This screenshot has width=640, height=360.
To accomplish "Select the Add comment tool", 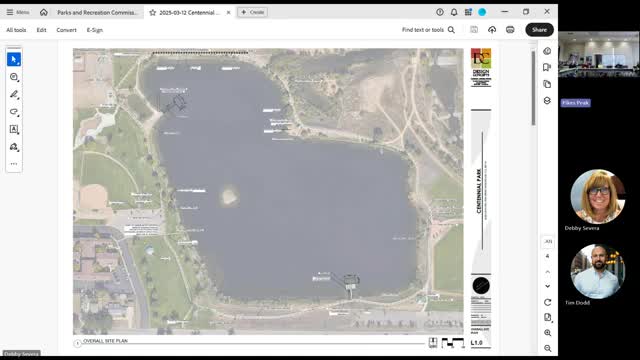I will (14, 77).
